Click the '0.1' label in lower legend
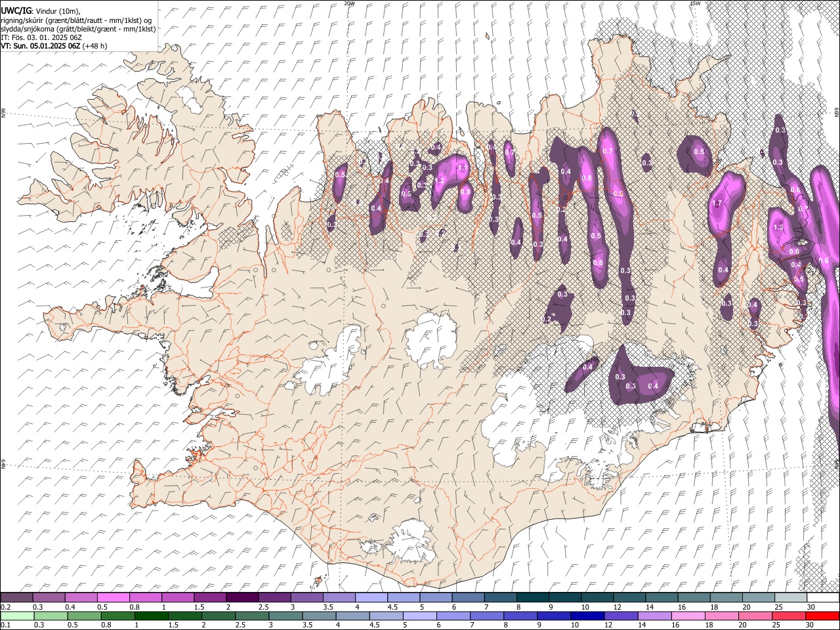This screenshot has width=840, height=630. [x=5, y=625]
